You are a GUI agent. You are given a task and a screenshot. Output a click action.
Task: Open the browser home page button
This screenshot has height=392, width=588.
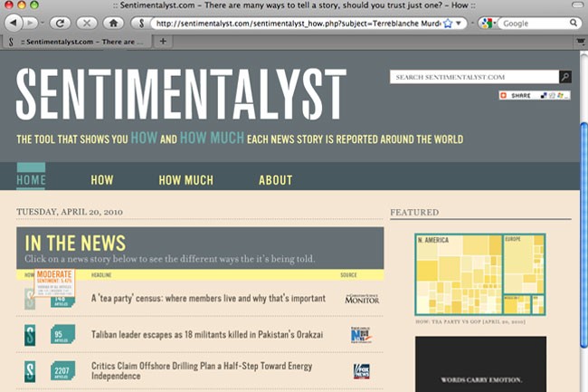pyautogui.click(x=114, y=24)
